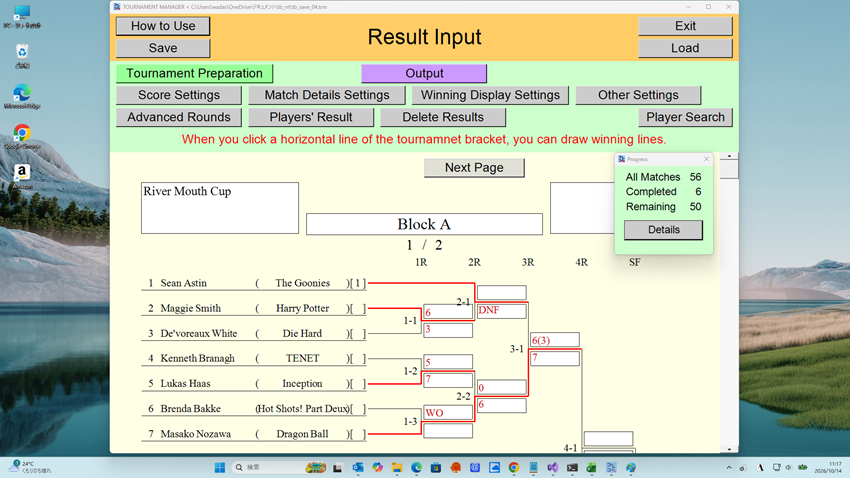Click the scrollbar down arrow

pos(729,449)
